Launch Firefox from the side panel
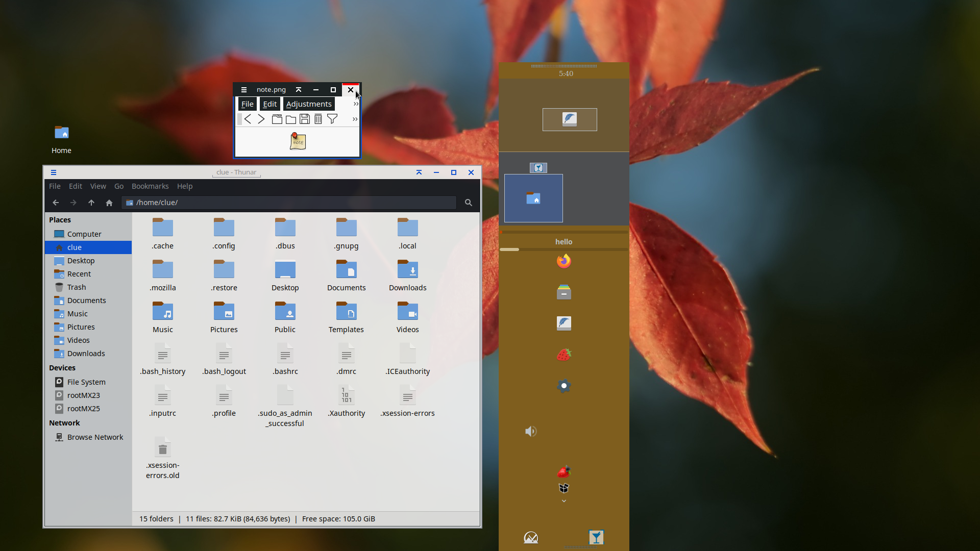This screenshot has height=551, width=980. pos(563,261)
